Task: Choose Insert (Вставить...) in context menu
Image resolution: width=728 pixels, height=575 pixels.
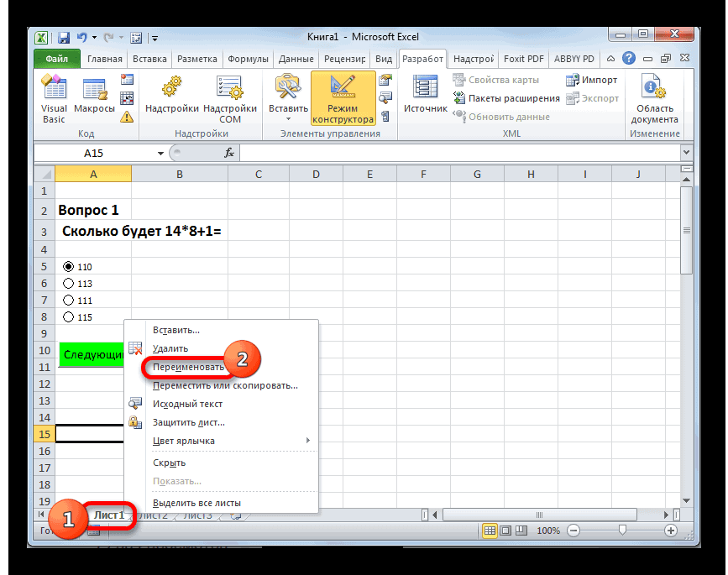Action: [x=176, y=330]
